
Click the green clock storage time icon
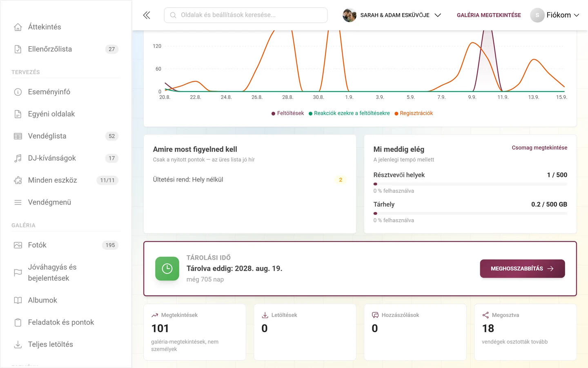[167, 269]
